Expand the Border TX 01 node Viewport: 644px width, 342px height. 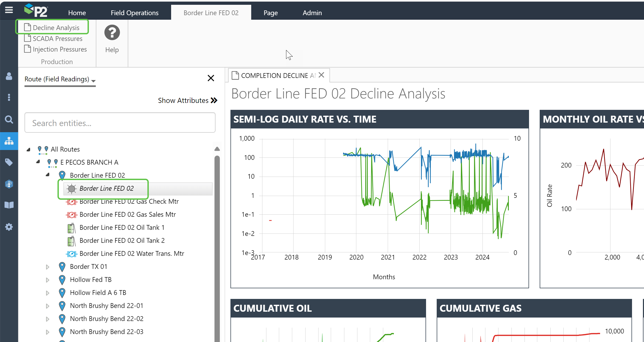tap(48, 267)
